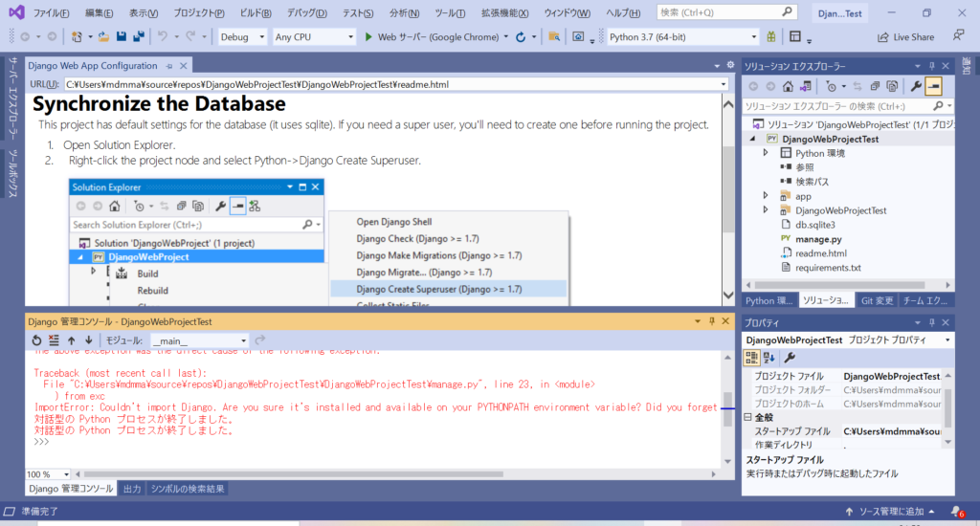Viewport: 980px width, 526px height.
Task: Switch to the チーム エク... tab
Action: (x=925, y=300)
